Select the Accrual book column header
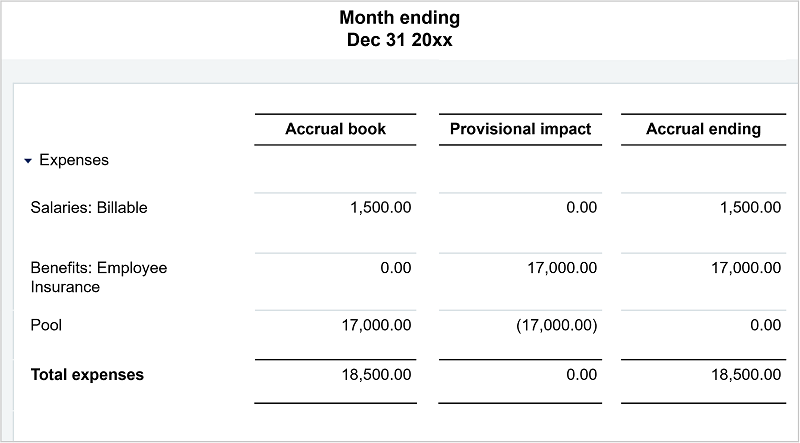 335,129
